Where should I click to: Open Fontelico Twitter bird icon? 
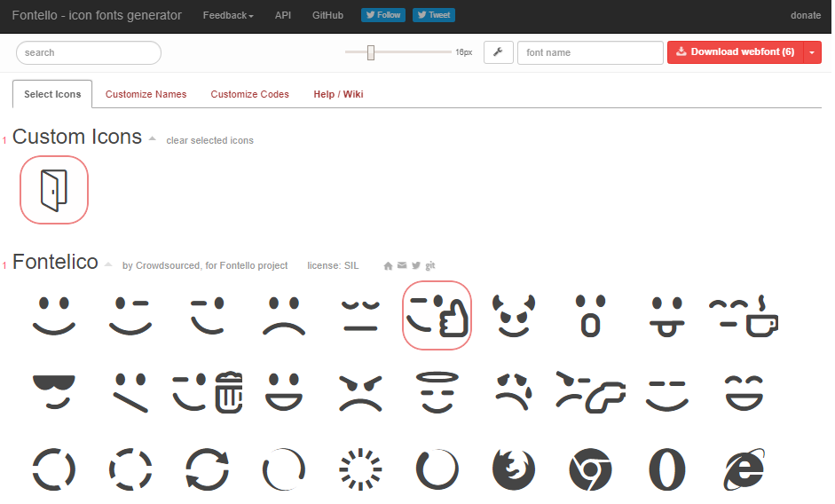pyautogui.click(x=416, y=265)
